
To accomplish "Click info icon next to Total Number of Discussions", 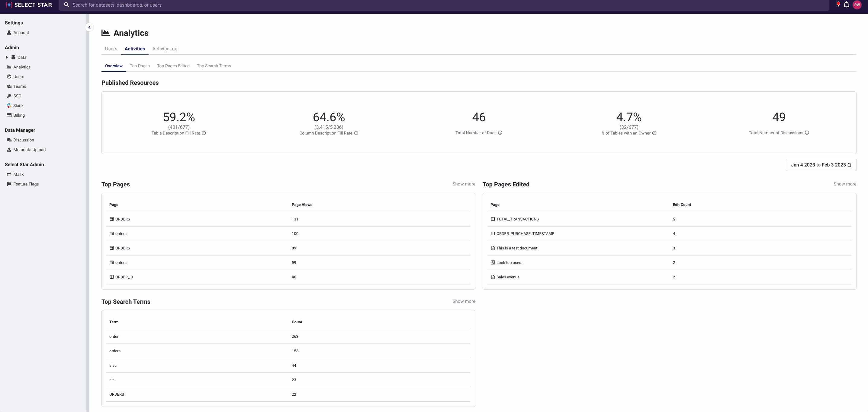I will coord(807,133).
